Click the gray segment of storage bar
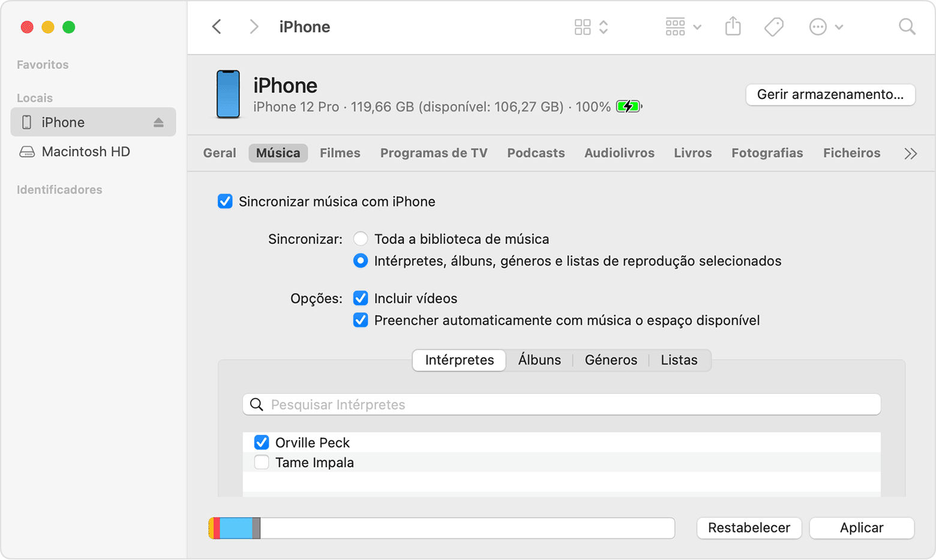 [x=256, y=528]
